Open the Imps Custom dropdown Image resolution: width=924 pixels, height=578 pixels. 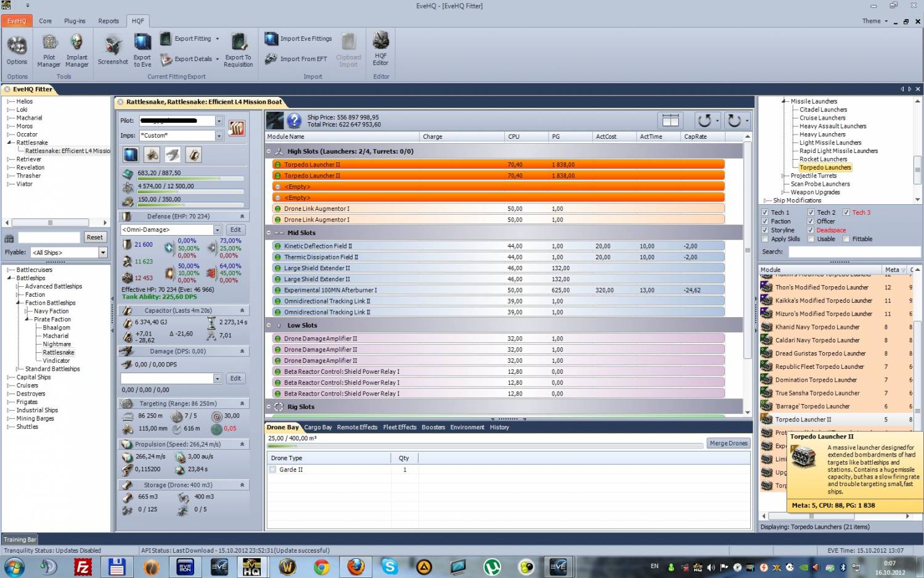[219, 136]
